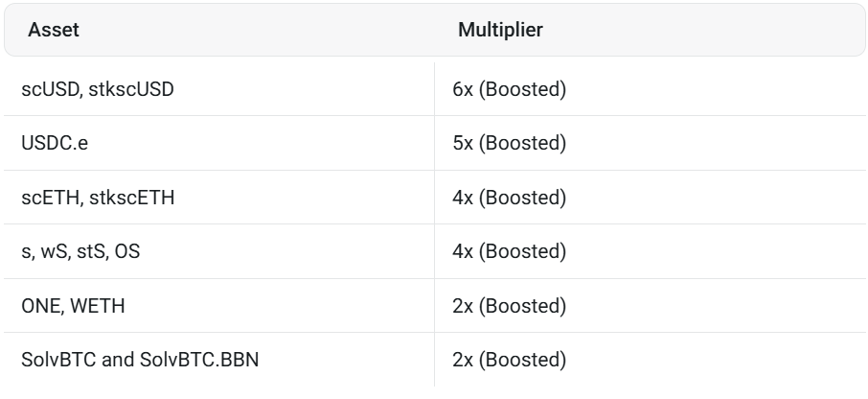
Task: Click the multiplier for ONE, WETH row
Action: (509, 306)
